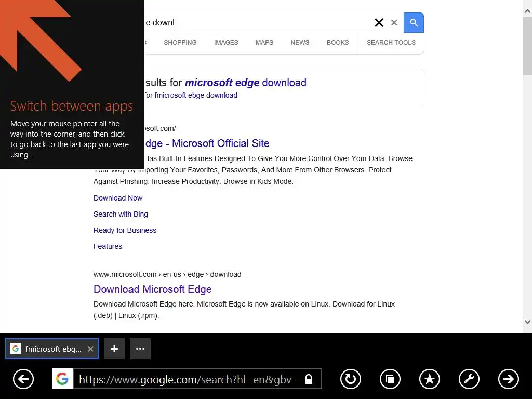Search instead for fmicrosoft ebge download
This screenshot has width=532, height=399.
(x=196, y=96)
